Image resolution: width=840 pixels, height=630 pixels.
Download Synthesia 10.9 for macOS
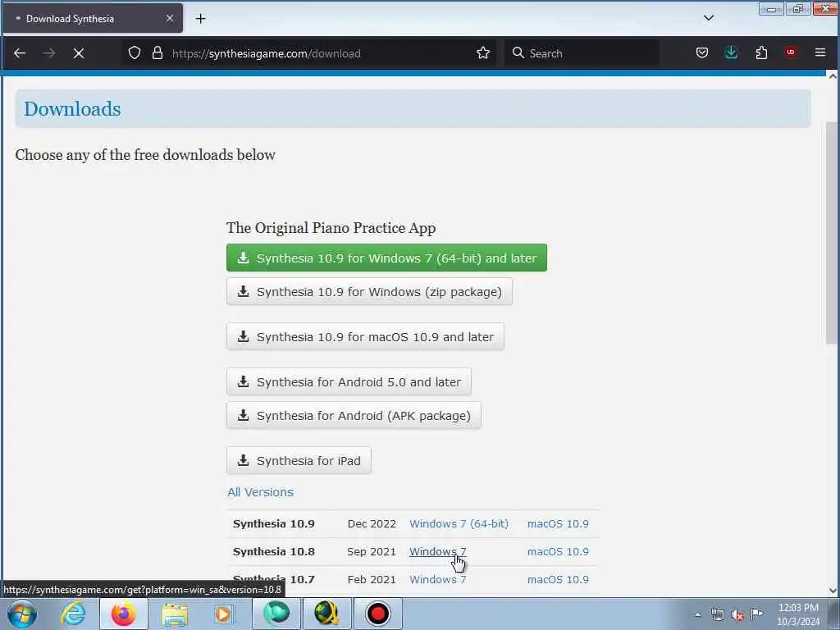(x=365, y=336)
